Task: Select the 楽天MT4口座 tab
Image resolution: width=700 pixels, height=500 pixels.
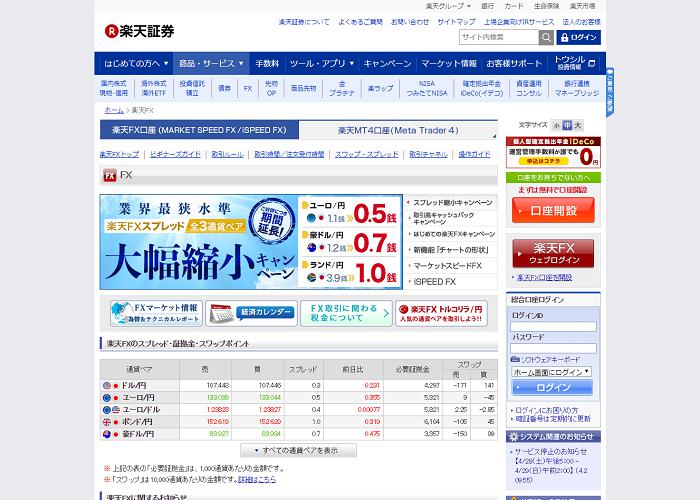Action: click(398, 130)
